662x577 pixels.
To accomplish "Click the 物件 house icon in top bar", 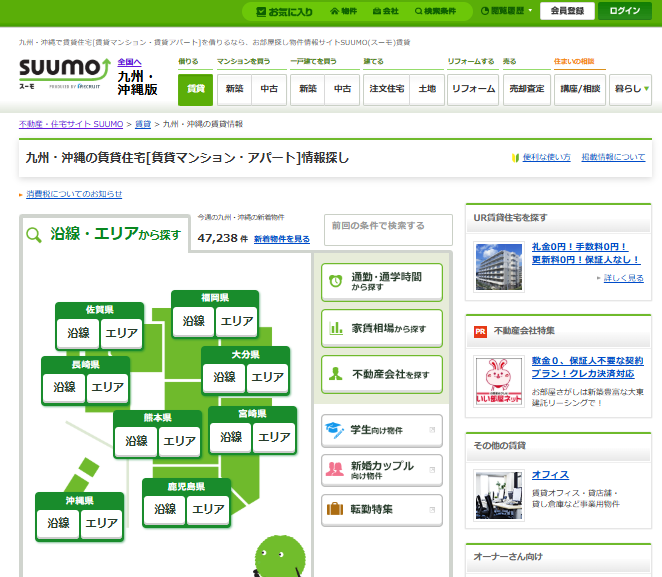I will pyautogui.click(x=333, y=12).
